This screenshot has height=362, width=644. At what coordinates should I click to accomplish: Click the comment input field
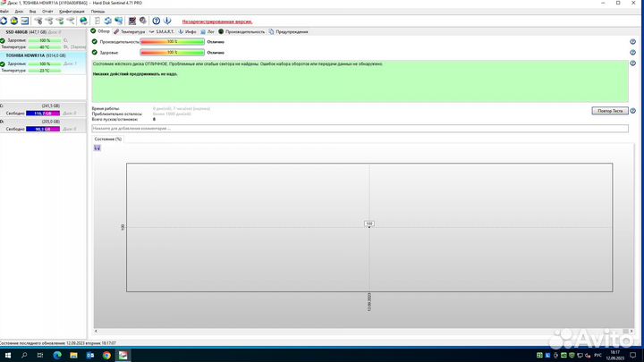click(358, 129)
